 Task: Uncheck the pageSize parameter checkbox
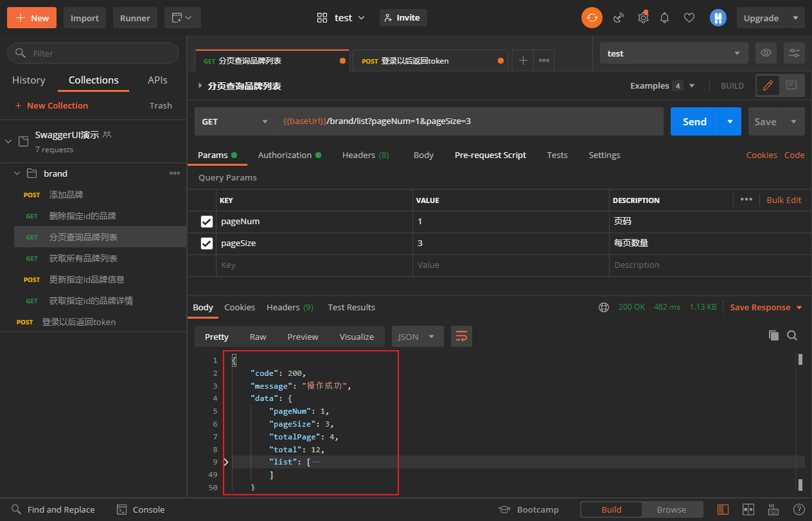tap(207, 243)
